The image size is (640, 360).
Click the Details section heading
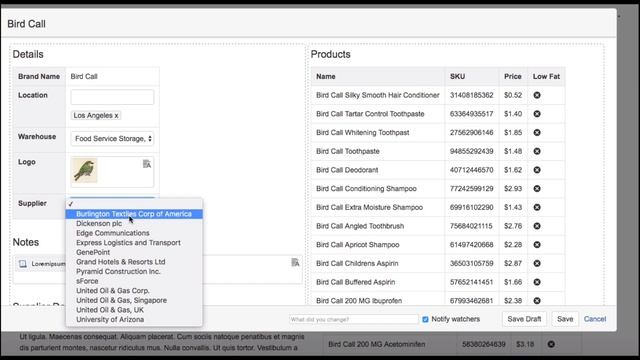[28, 54]
